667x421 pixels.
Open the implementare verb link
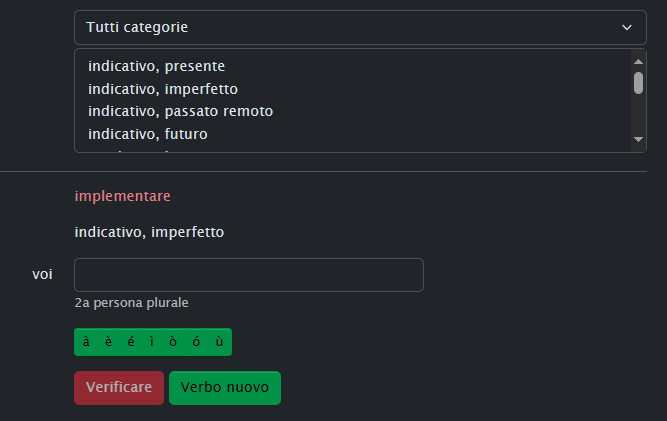point(123,196)
